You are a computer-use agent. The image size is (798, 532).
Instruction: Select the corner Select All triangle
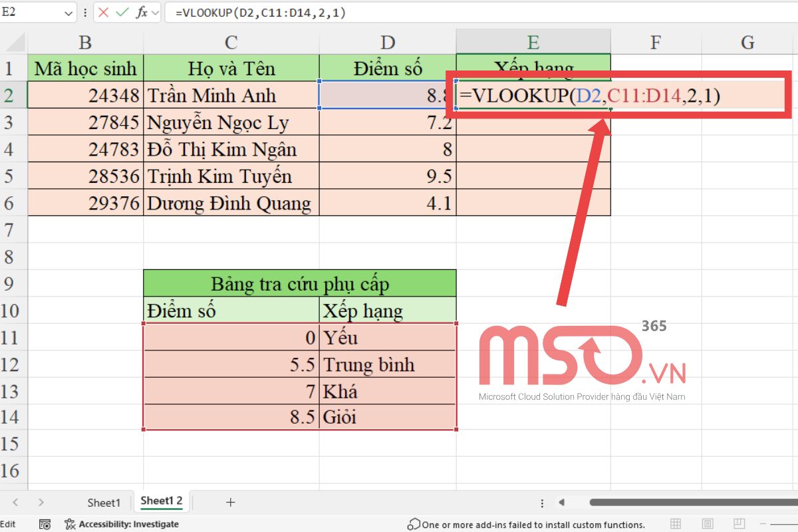13,43
